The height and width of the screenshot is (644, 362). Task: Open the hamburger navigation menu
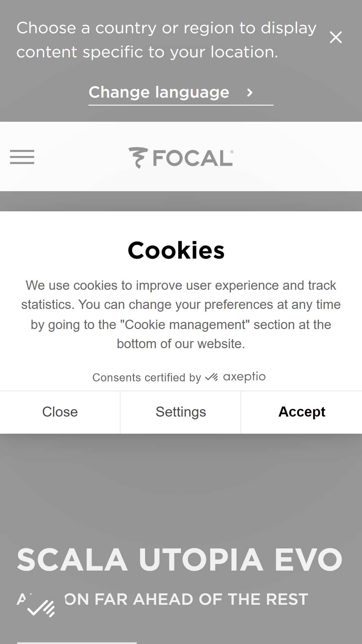click(22, 157)
